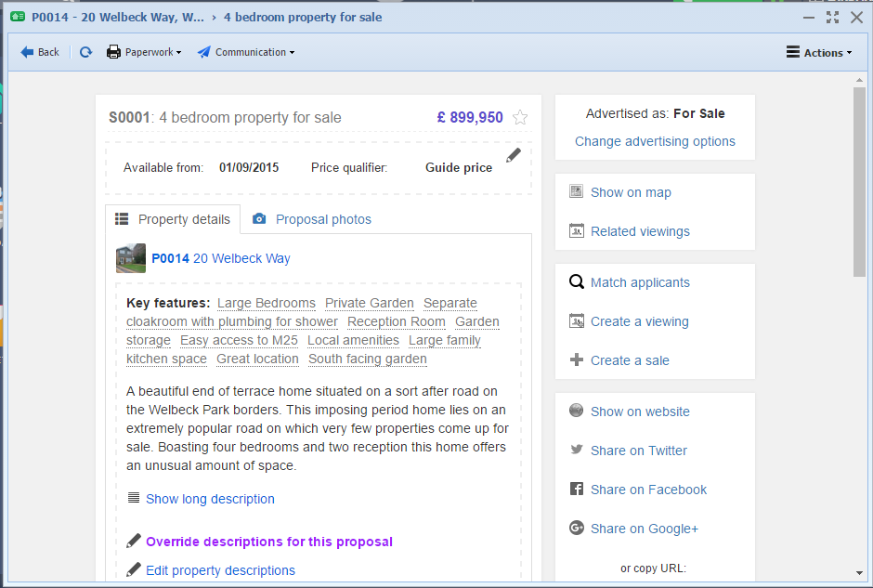The image size is (873, 588).
Task: Click the Twitter bird icon
Action: click(576, 450)
